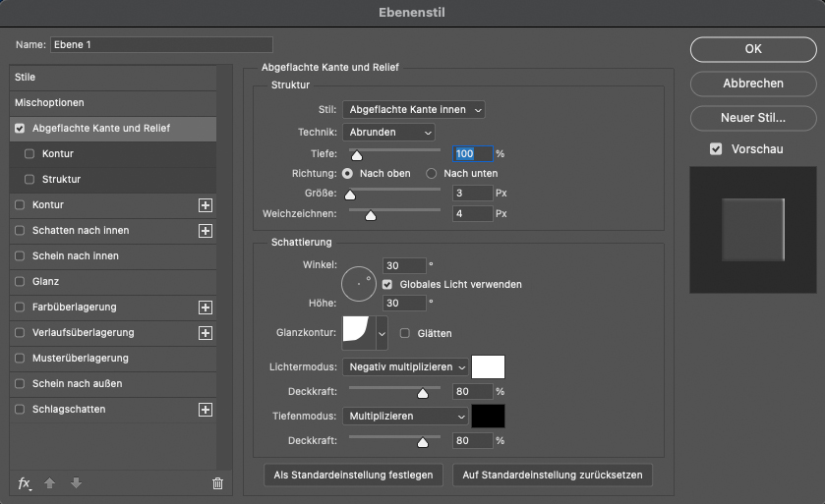
Task: Click the Tiefenmodus Deckkraft value field
Action: tap(472, 441)
